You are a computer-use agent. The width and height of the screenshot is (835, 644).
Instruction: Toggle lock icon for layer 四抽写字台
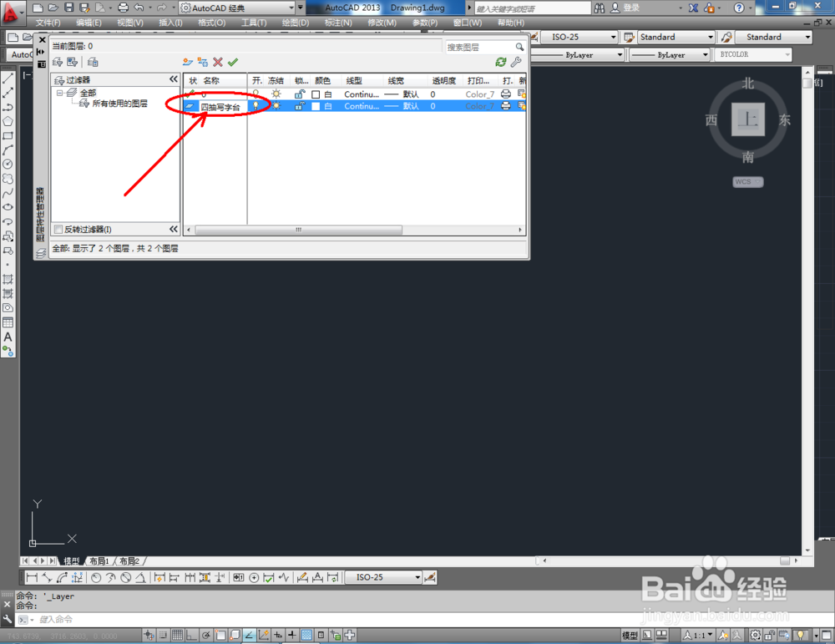point(300,106)
